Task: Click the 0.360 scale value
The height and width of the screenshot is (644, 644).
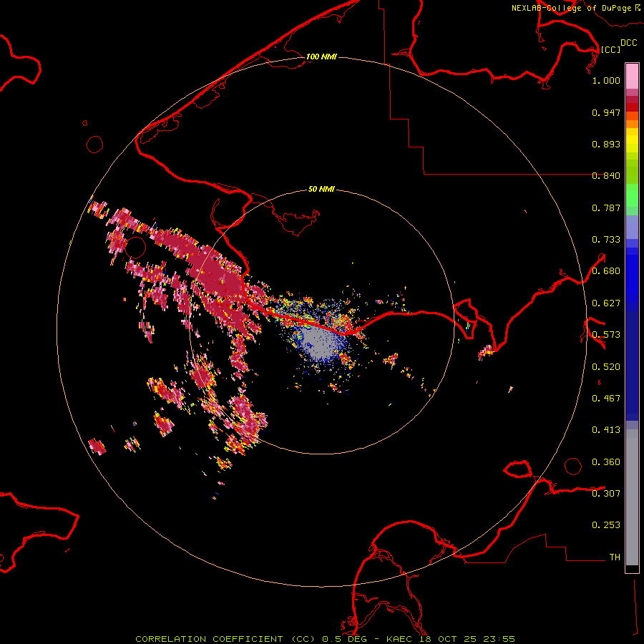Action: click(606, 462)
